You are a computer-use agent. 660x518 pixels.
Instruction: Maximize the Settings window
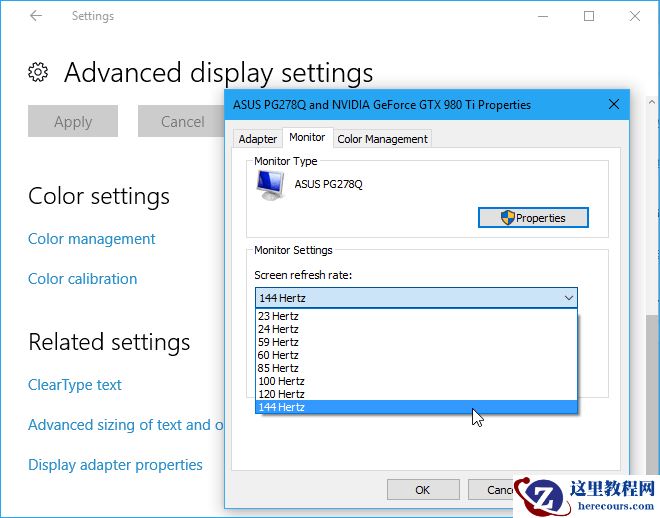click(589, 16)
